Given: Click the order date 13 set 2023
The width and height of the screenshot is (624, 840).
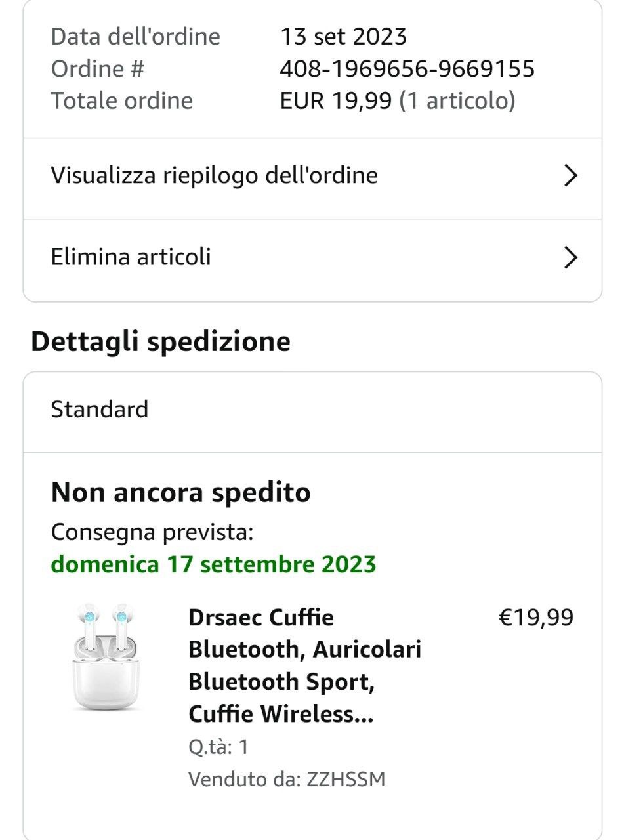Looking at the screenshot, I should click(x=343, y=37).
